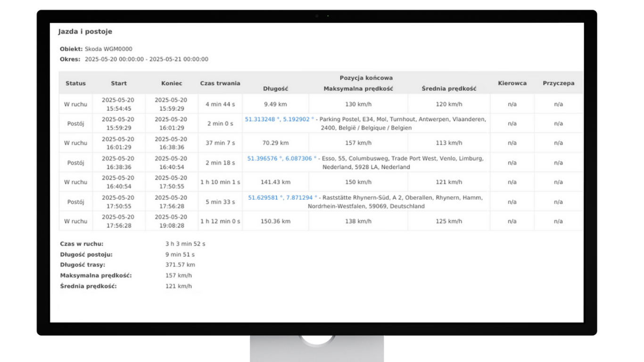Click the Maksymalna prędkość column header
Image resolution: width=644 pixels, height=362 pixels.
(x=358, y=89)
